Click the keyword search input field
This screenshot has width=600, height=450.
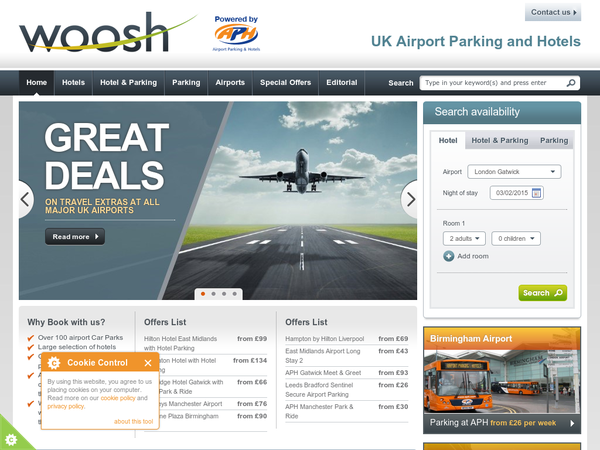(x=494, y=83)
